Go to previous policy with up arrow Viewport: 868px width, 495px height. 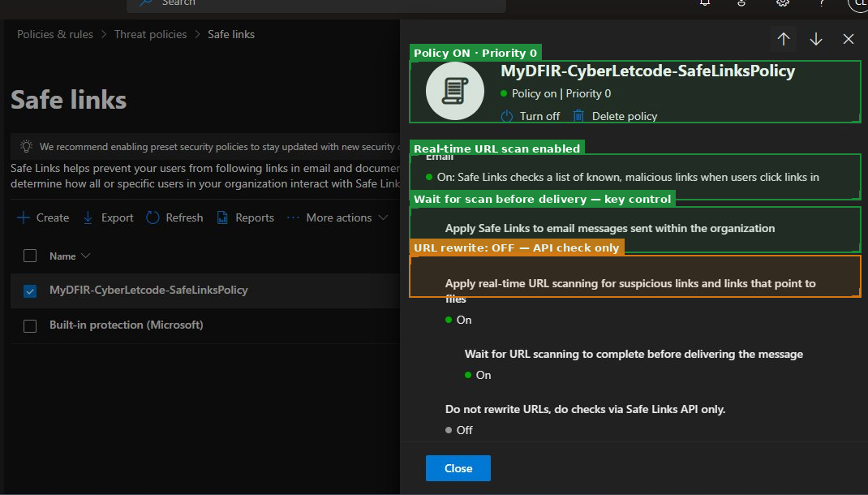784,39
